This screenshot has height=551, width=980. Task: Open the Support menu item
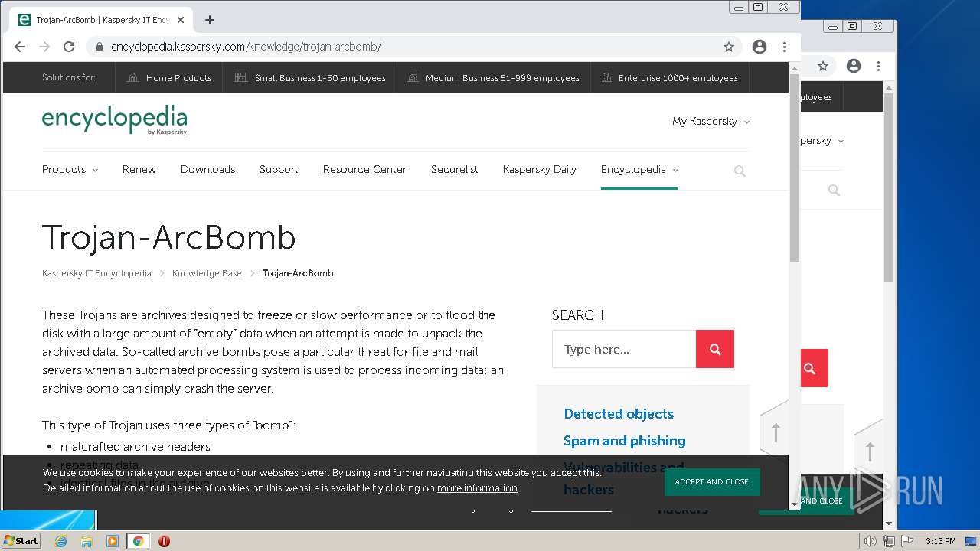(x=279, y=169)
